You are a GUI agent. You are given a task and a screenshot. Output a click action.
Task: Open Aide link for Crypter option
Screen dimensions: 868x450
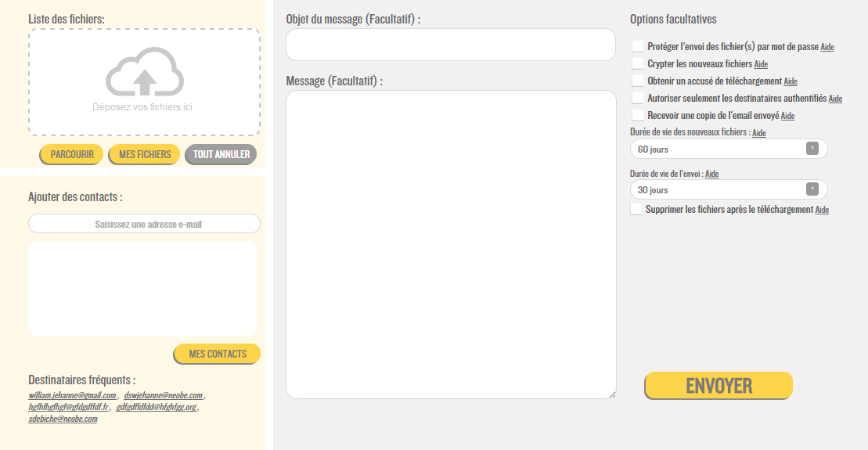coord(761,65)
